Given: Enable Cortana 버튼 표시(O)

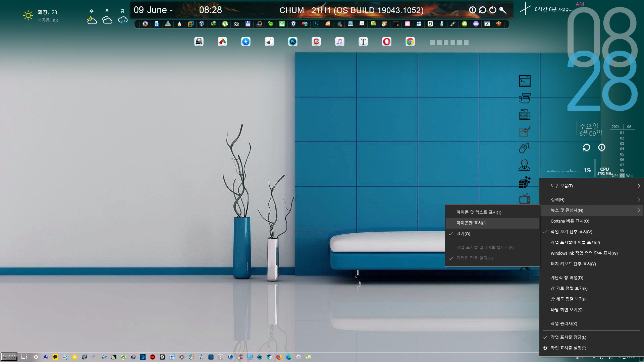Looking at the screenshot, I should tap(591, 221).
